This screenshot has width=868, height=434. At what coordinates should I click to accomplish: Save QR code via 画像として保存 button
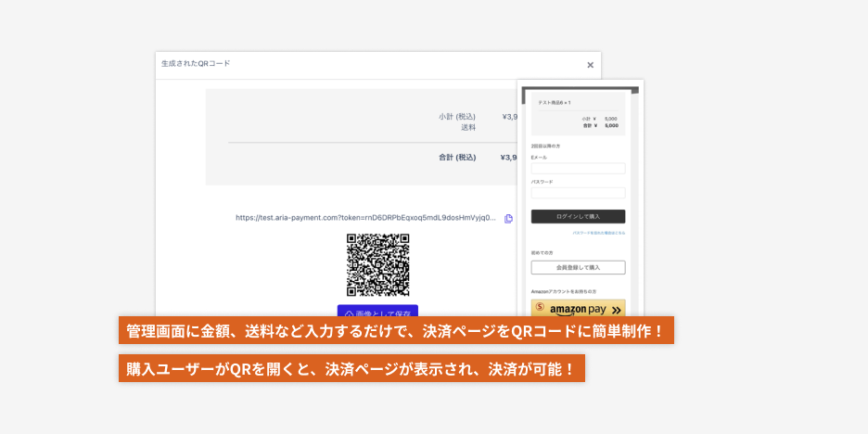[x=377, y=311]
